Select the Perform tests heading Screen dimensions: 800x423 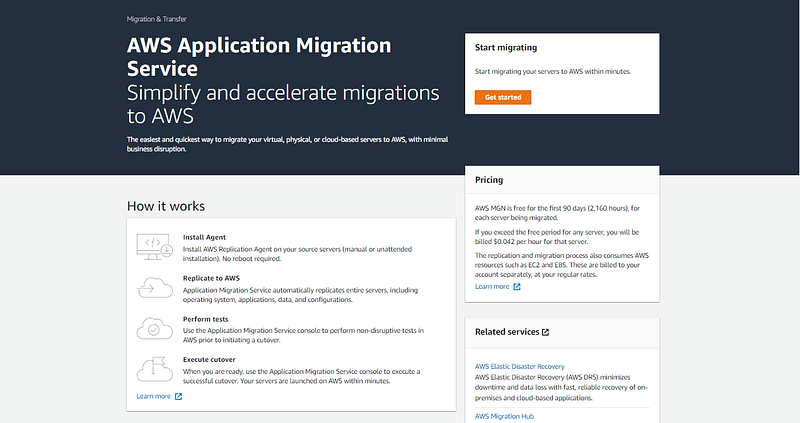206,319
